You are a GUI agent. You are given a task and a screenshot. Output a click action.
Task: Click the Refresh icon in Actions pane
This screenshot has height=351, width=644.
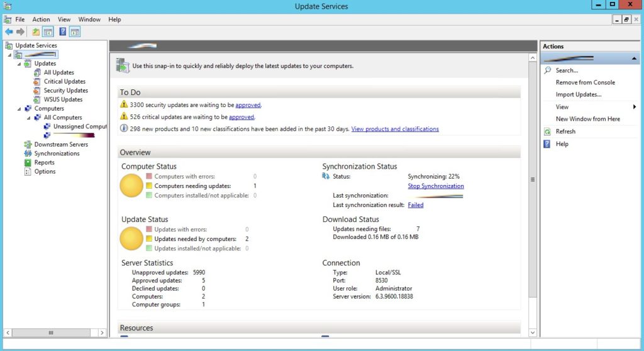tap(548, 131)
